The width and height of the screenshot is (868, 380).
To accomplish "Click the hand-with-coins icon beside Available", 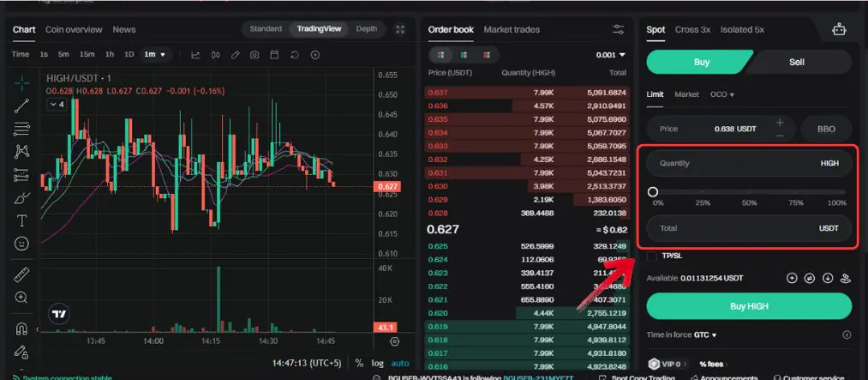I will [846, 278].
